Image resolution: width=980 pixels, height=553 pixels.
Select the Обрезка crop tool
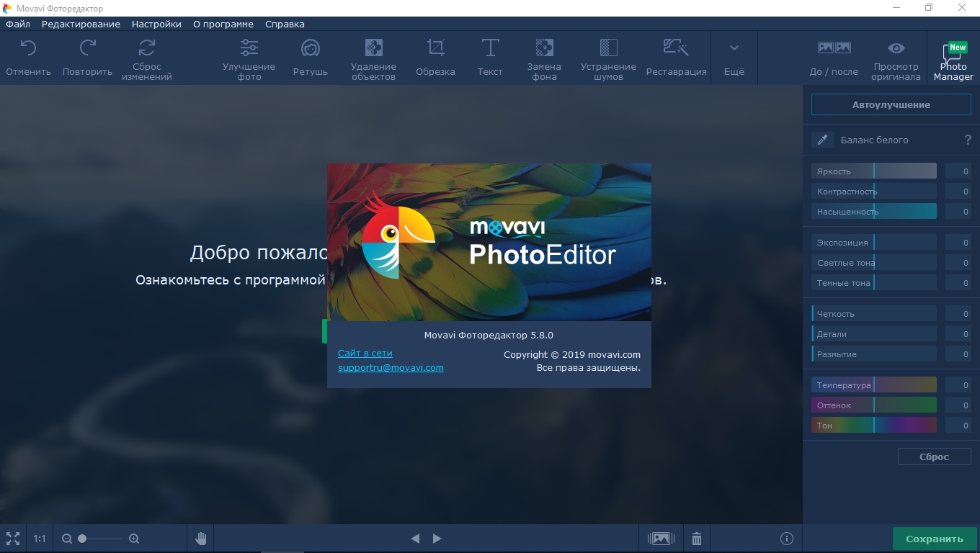(435, 58)
